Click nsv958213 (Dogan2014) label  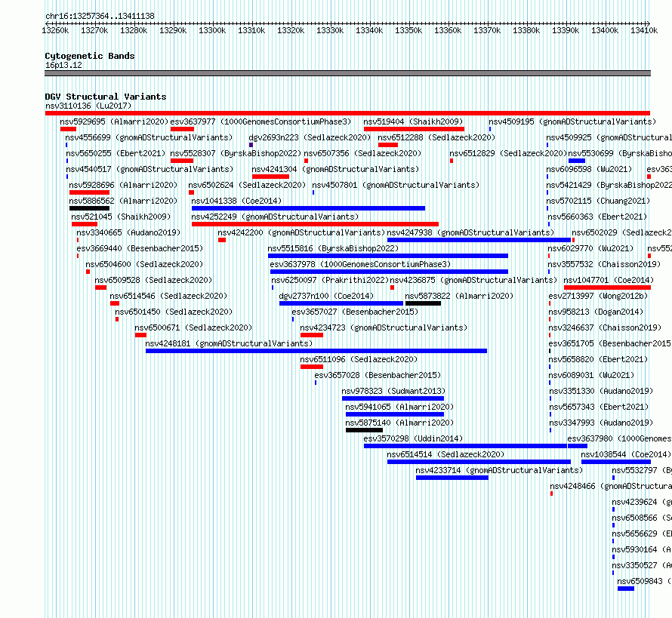pos(596,312)
